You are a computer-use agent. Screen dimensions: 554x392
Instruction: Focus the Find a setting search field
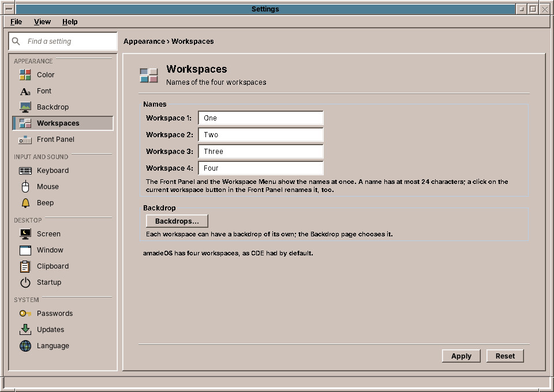coord(63,42)
